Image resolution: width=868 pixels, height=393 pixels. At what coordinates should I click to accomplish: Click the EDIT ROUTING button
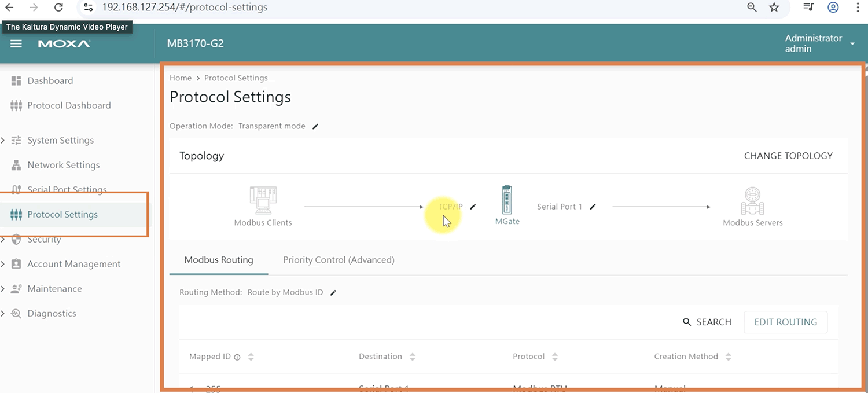pyautogui.click(x=785, y=322)
